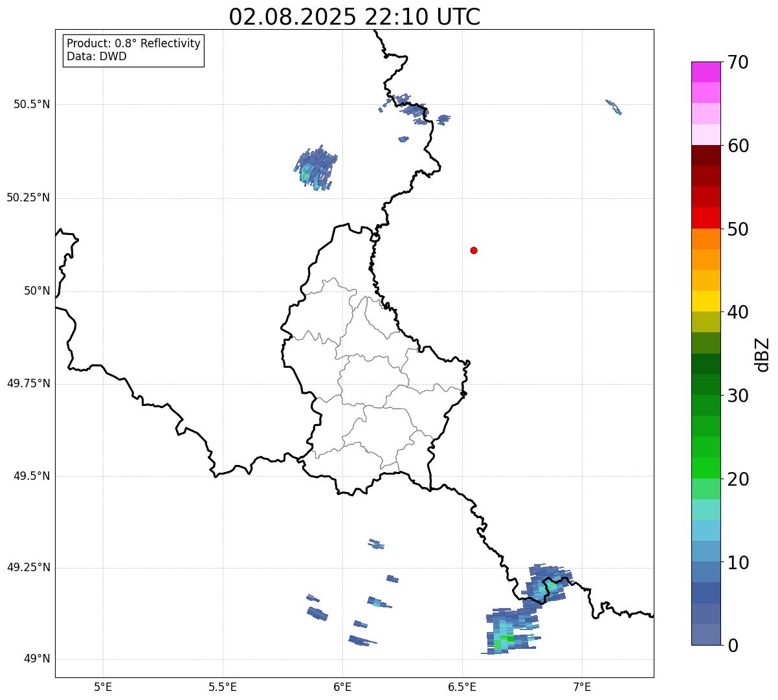Click the colorbar value 70
778x700 pixels.
(x=738, y=62)
